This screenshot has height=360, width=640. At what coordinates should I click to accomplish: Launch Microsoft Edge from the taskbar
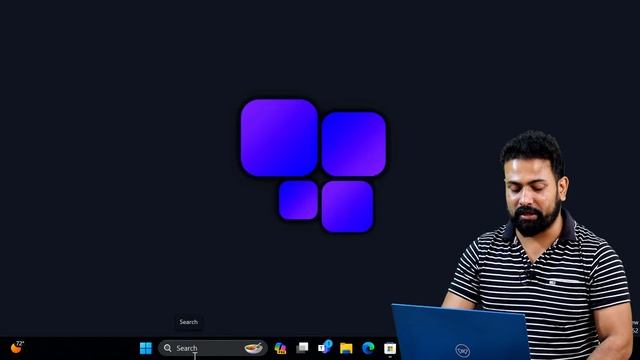368,348
